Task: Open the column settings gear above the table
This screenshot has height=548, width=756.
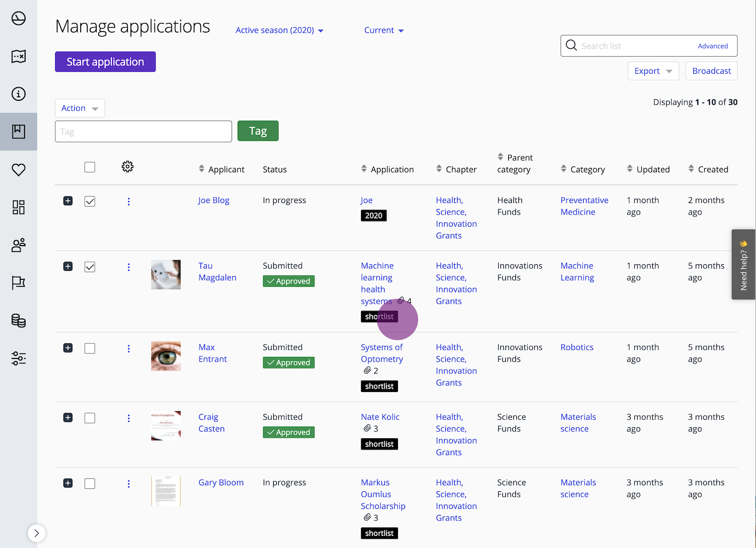Action: (127, 166)
